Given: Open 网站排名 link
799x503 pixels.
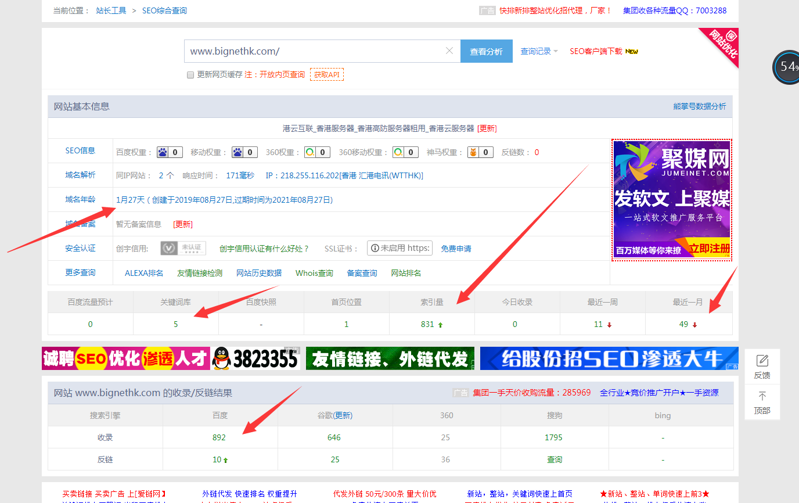Looking at the screenshot, I should [x=406, y=273].
